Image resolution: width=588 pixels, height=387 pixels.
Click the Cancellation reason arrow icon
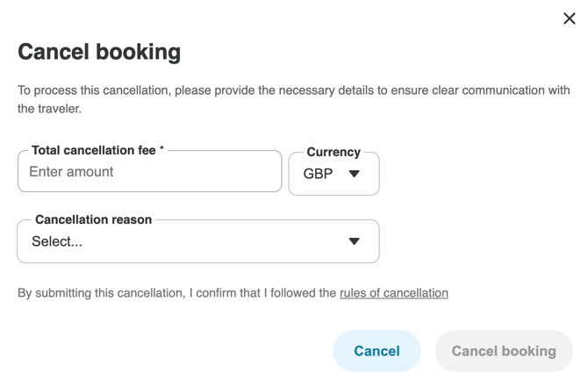[x=355, y=241]
